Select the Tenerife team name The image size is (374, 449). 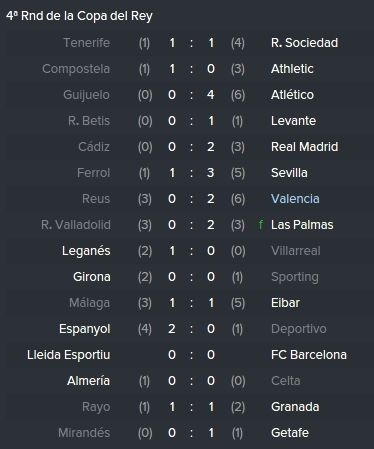point(87,43)
